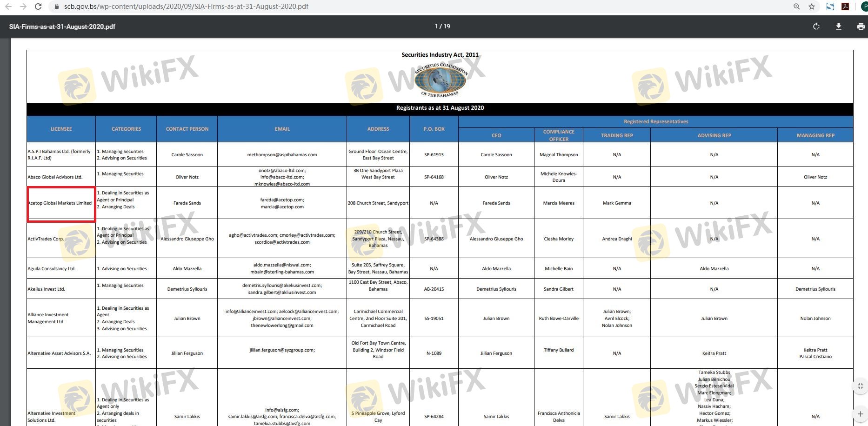Click the EMAIL column header
Screen dimensions: 868x426
(x=282, y=129)
